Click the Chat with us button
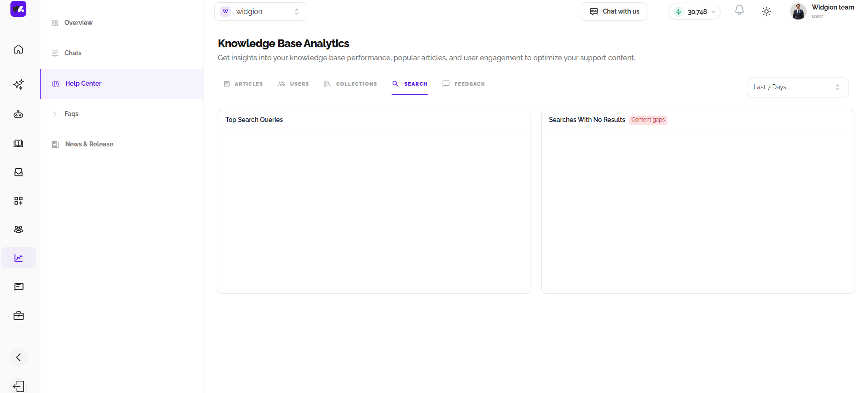Image resolution: width=868 pixels, height=393 pixels. (x=614, y=11)
